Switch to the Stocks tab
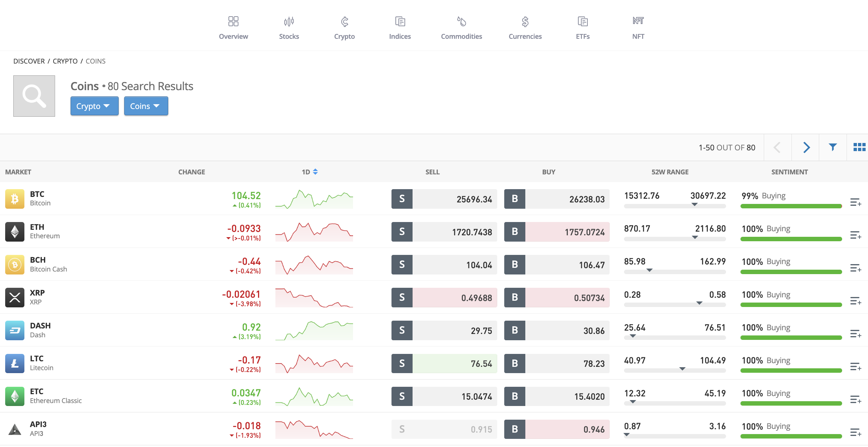The width and height of the screenshot is (868, 447). tap(289, 28)
